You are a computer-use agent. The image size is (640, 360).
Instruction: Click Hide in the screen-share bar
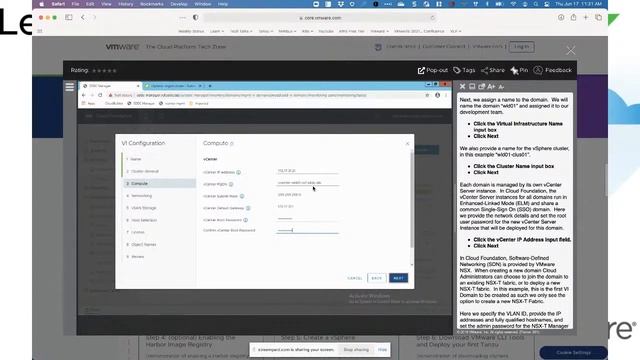coord(382,350)
